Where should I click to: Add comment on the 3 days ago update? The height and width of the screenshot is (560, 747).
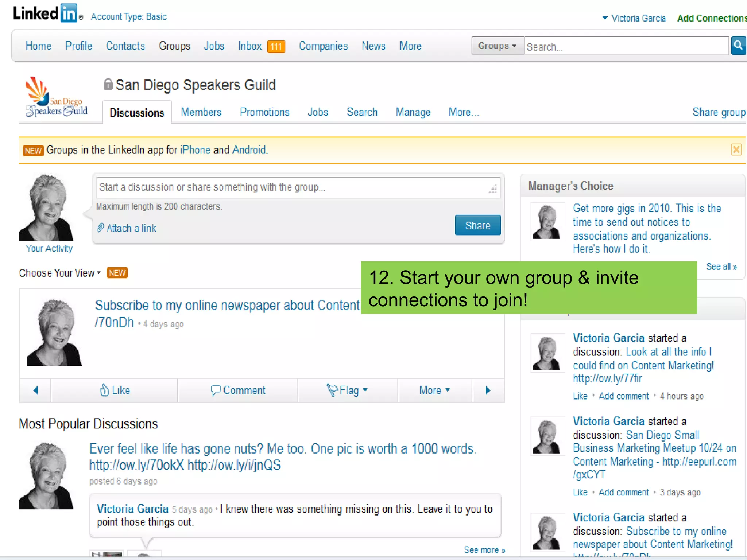pyautogui.click(x=624, y=492)
